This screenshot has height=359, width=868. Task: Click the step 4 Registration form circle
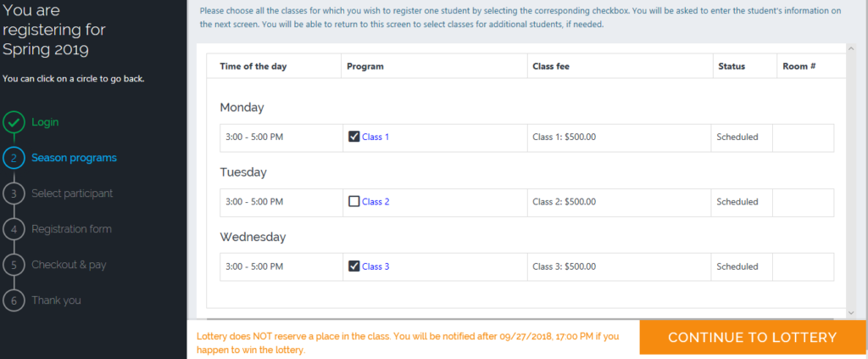(14, 229)
